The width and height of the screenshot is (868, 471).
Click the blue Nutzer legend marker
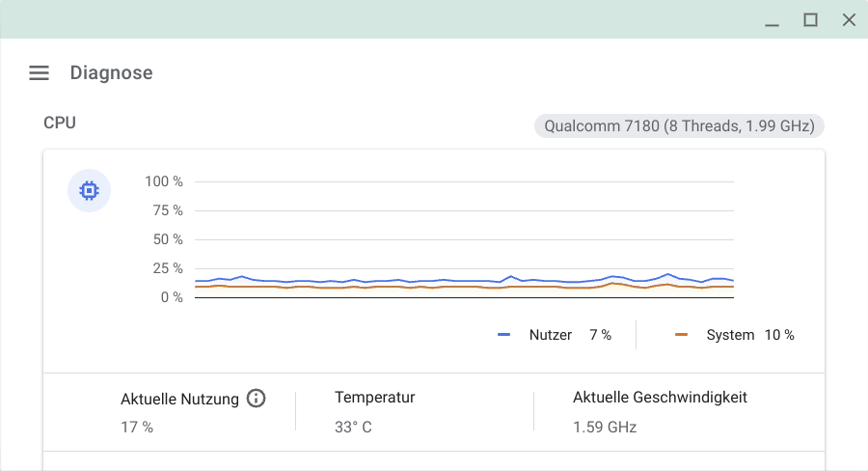coord(503,335)
